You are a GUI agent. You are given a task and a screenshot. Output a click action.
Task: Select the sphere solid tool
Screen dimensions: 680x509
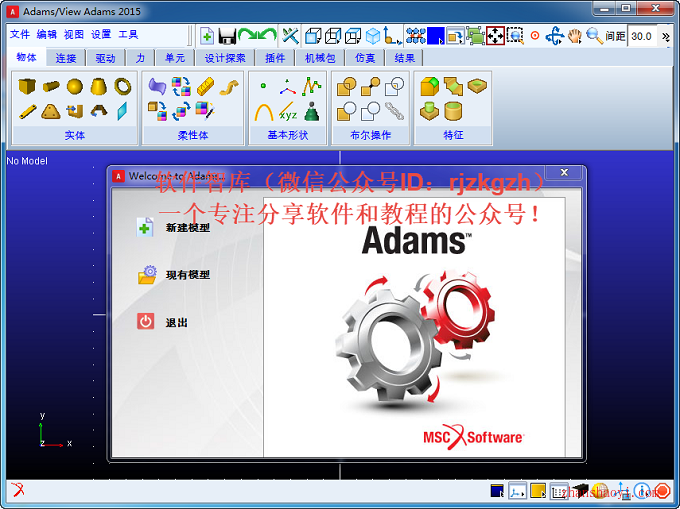pos(75,86)
